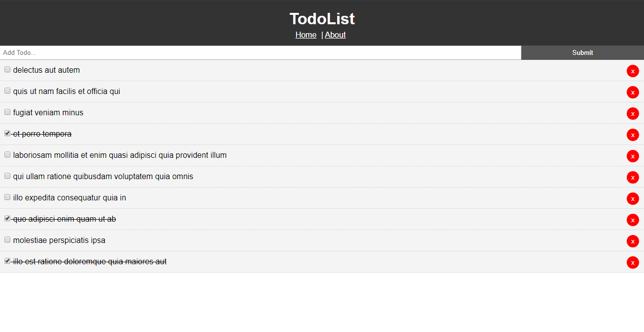Remove completed 'et porro tempora' todo
Viewport: 644px width, 332px height.
(633, 135)
